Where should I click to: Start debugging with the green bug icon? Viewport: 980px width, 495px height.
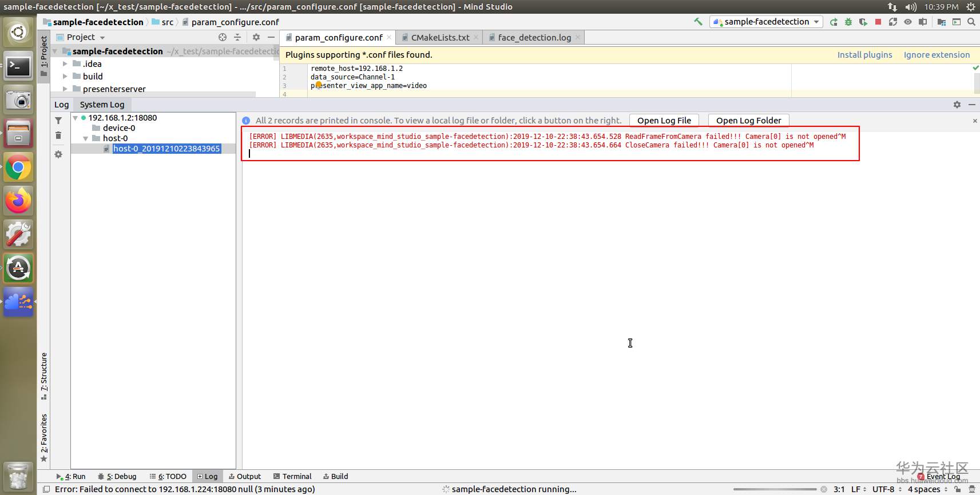848,22
